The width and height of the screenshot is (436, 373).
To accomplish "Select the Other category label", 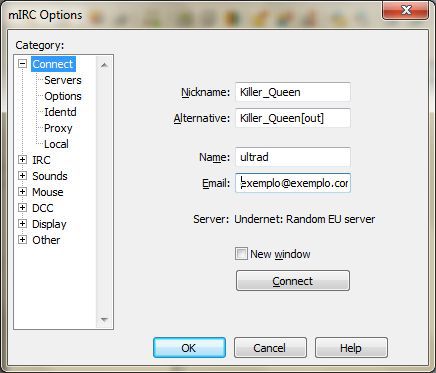I will (46, 240).
